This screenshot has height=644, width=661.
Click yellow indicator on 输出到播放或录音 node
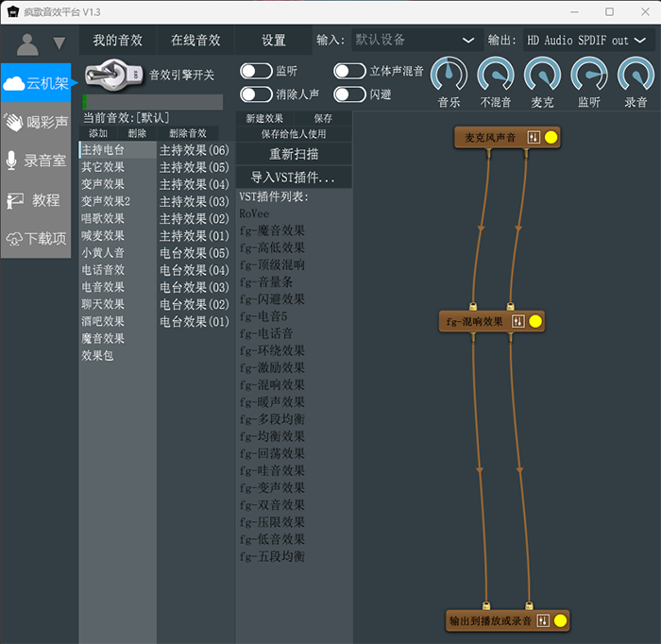click(x=560, y=621)
